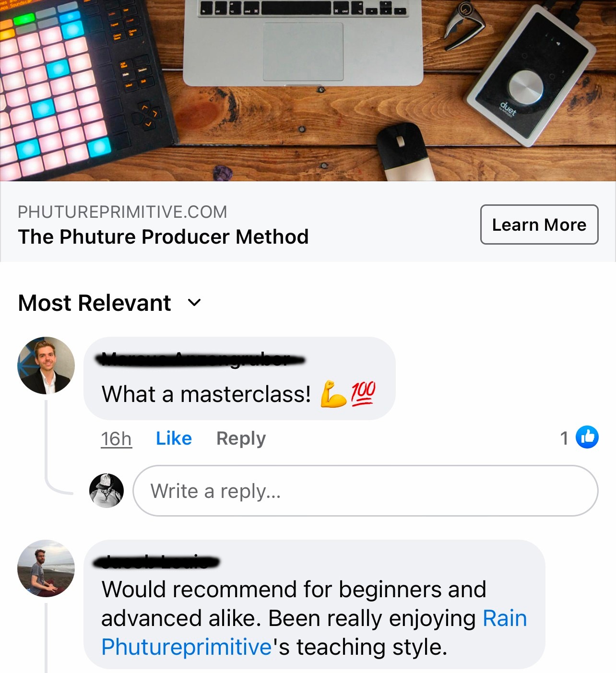This screenshot has height=673, width=616.
Task: Click the flexed bicep emoji
Action: 333,394
